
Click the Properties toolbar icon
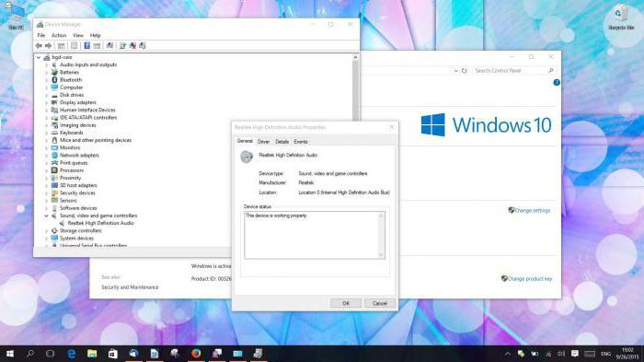coord(74,46)
